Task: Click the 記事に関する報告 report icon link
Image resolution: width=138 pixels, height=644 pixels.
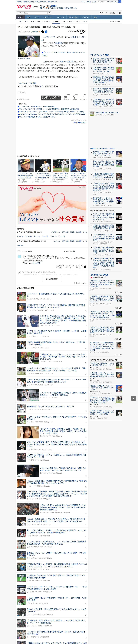Action: click(24, 99)
